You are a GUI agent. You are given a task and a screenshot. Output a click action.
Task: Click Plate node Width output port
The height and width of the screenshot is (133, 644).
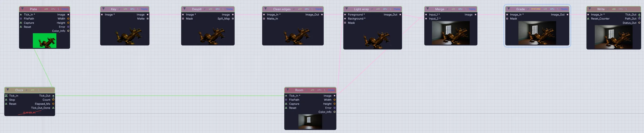(68, 19)
